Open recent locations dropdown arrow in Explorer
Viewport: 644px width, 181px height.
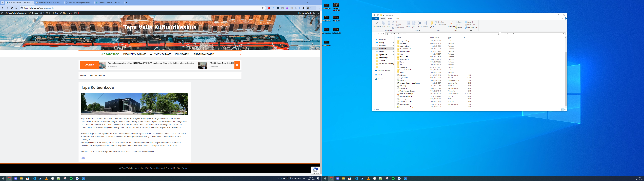click(381, 34)
